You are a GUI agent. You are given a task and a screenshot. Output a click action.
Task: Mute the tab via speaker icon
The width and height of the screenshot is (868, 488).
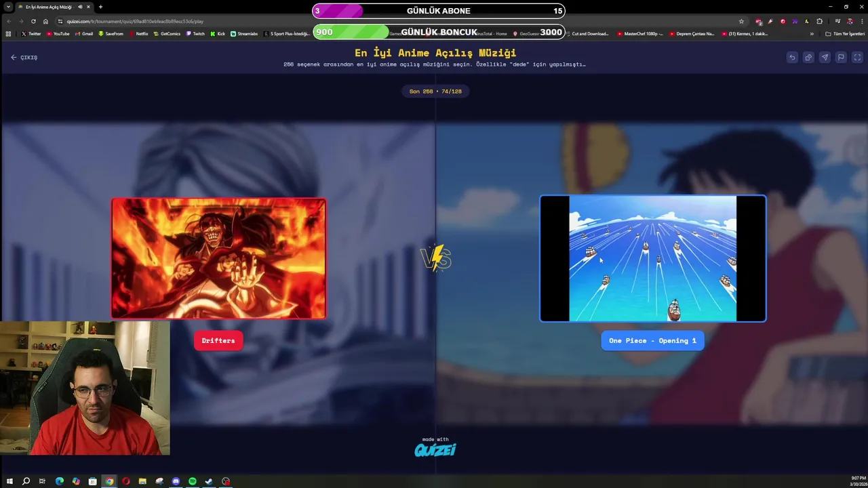tap(80, 7)
